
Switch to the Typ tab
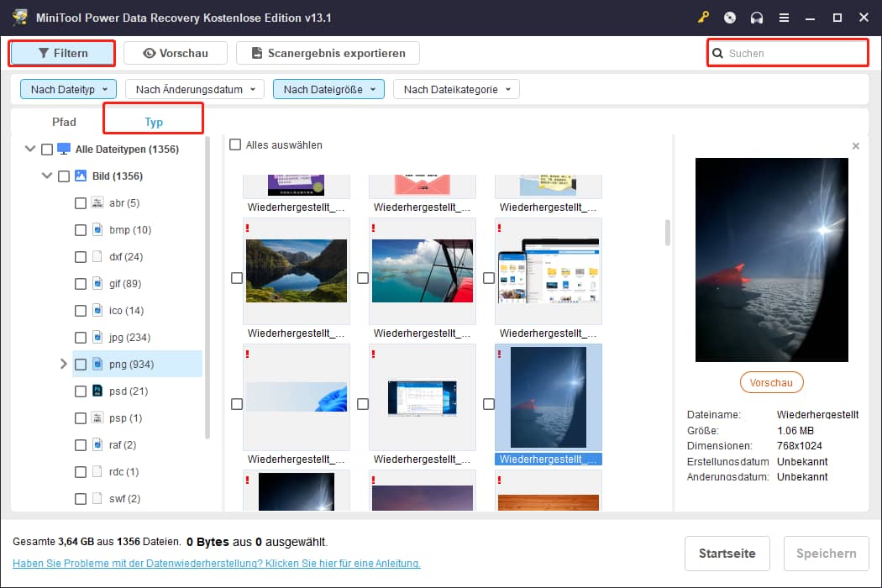pyautogui.click(x=154, y=122)
